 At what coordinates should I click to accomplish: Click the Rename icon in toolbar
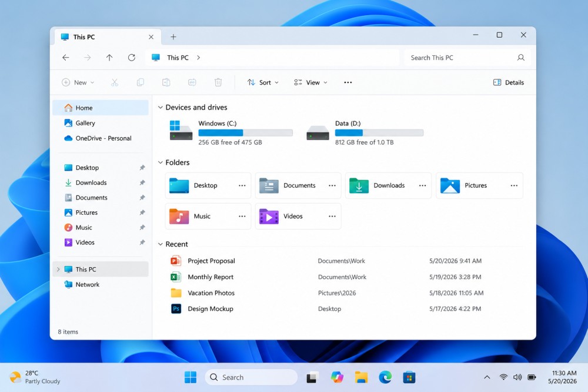[192, 82]
